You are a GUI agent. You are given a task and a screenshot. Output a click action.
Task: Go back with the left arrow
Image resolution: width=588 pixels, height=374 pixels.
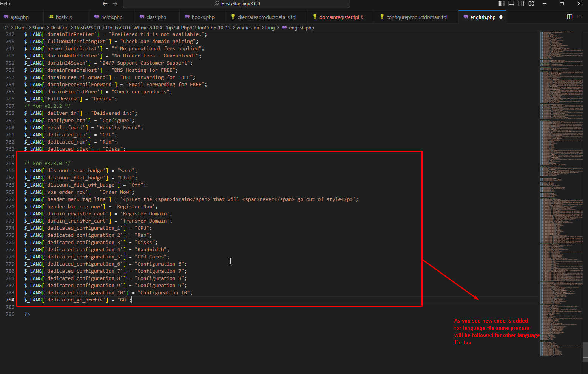[105, 3]
